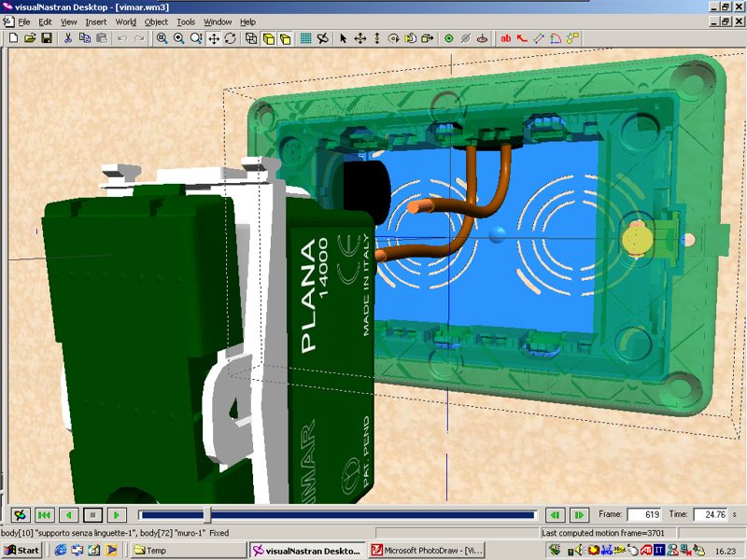Click visualNastran Desktop taskbar button

(307, 551)
